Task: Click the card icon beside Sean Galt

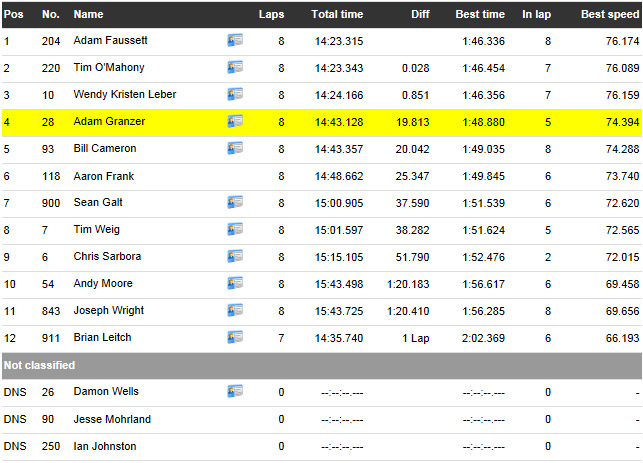Action: (235, 203)
